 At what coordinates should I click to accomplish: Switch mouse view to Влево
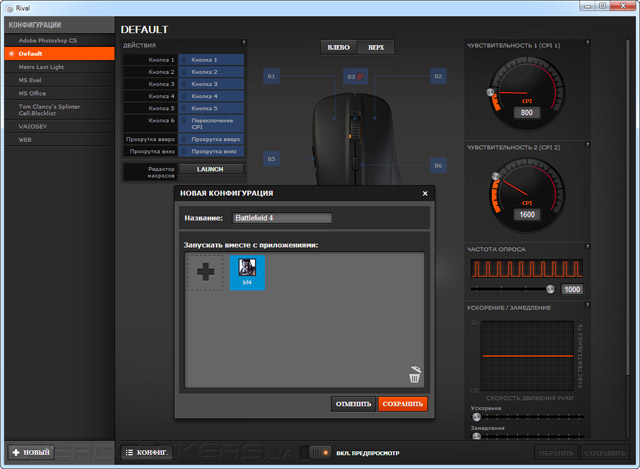tap(338, 47)
